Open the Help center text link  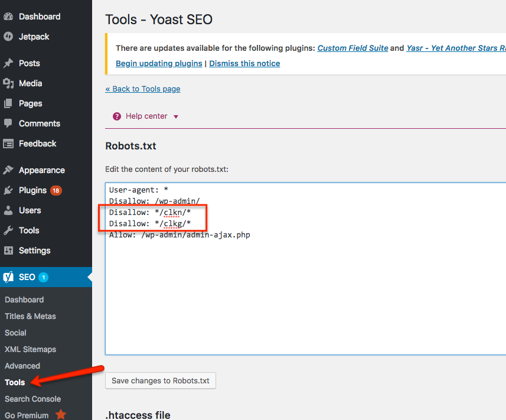coord(146,116)
